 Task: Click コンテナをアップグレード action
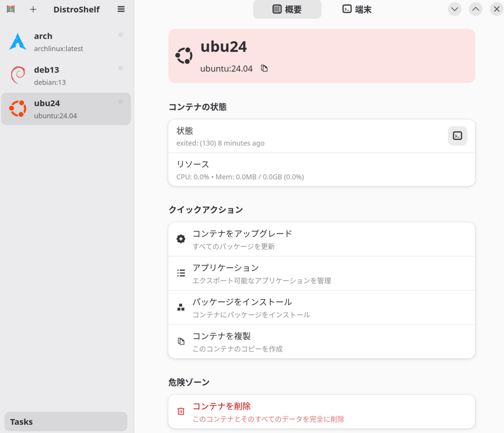pyautogui.click(x=322, y=239)
